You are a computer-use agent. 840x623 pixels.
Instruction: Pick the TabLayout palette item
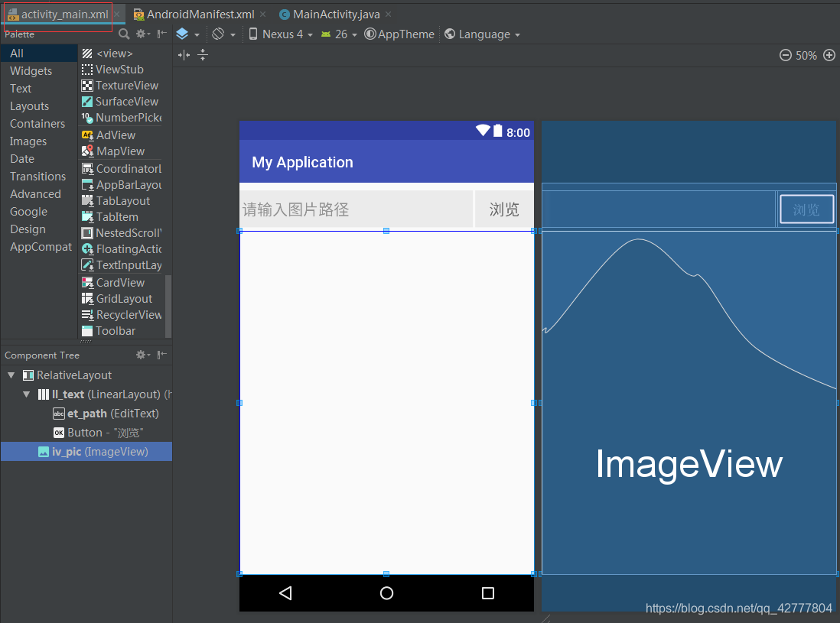[121, 201]
